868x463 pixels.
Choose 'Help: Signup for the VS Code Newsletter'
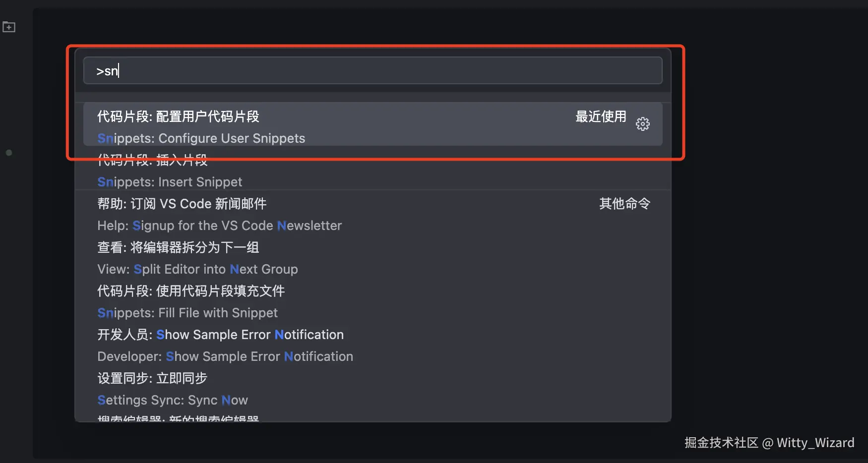click(219, 226)
